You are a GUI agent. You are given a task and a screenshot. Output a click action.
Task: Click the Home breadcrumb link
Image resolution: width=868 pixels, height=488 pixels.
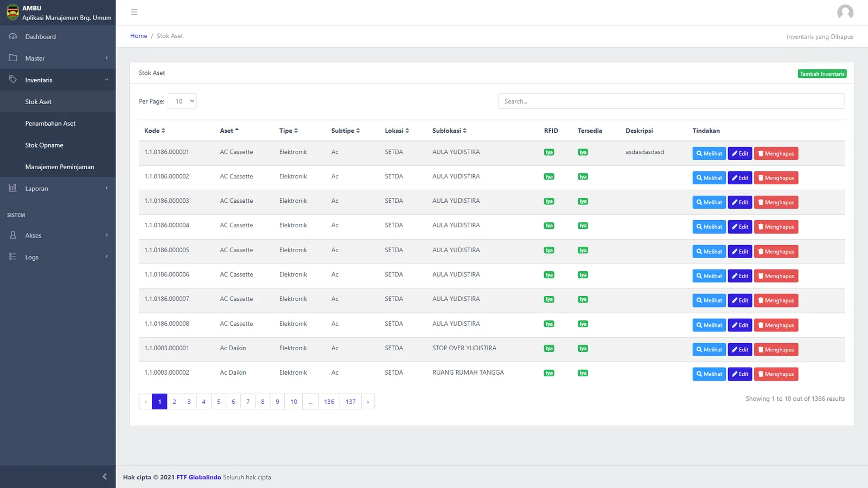[x=138, y=36]
